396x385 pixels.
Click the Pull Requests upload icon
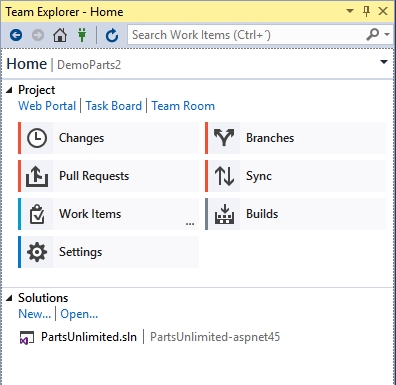(x=37, y=176)
